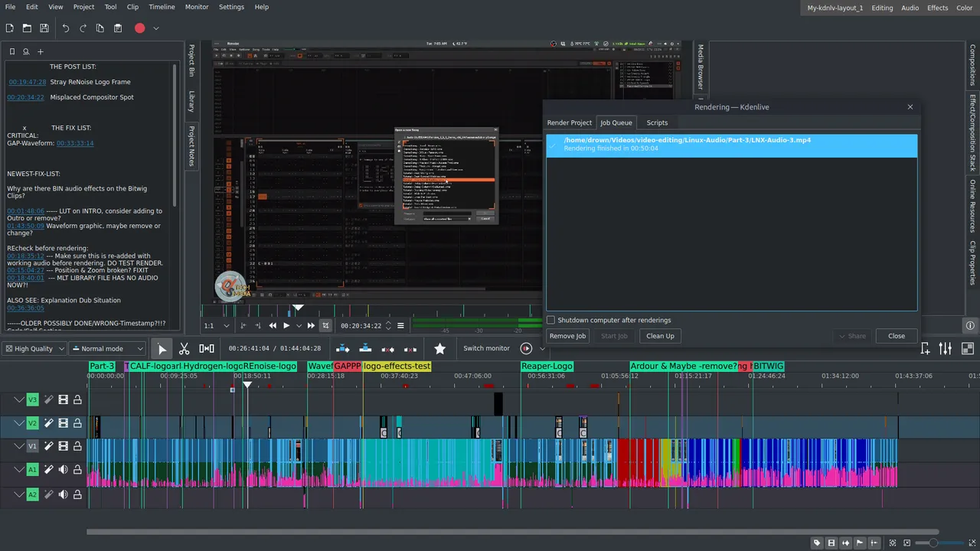This screenshot has height=551, width=980.
Task: Hide video on track V1
Action: 63,446
